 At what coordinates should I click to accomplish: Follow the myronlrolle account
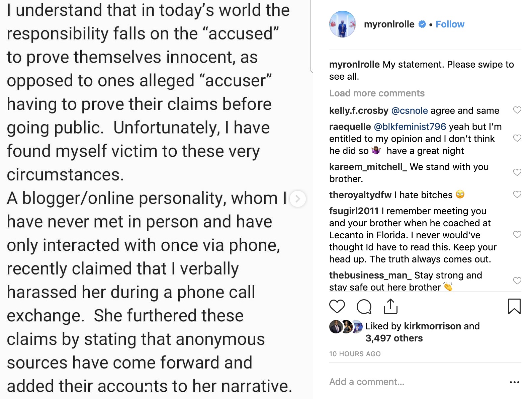(450, 24)
